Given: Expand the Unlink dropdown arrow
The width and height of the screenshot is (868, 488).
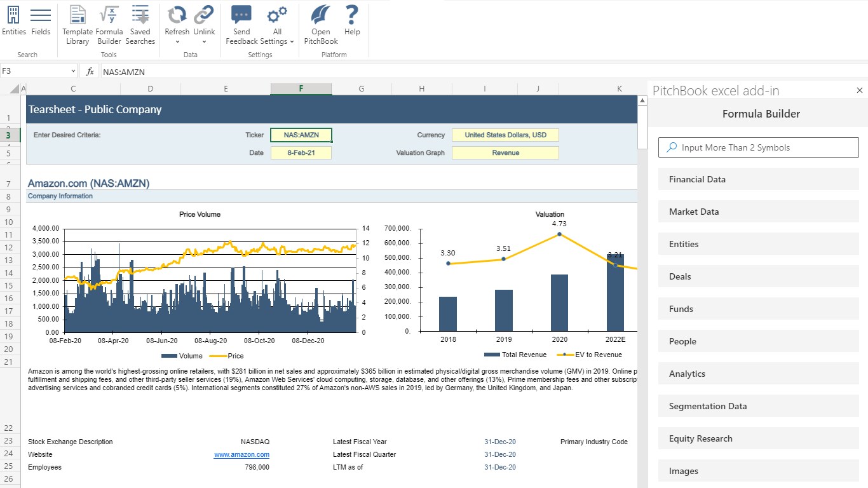Looking at the screenshot, I should click(205, 43).
